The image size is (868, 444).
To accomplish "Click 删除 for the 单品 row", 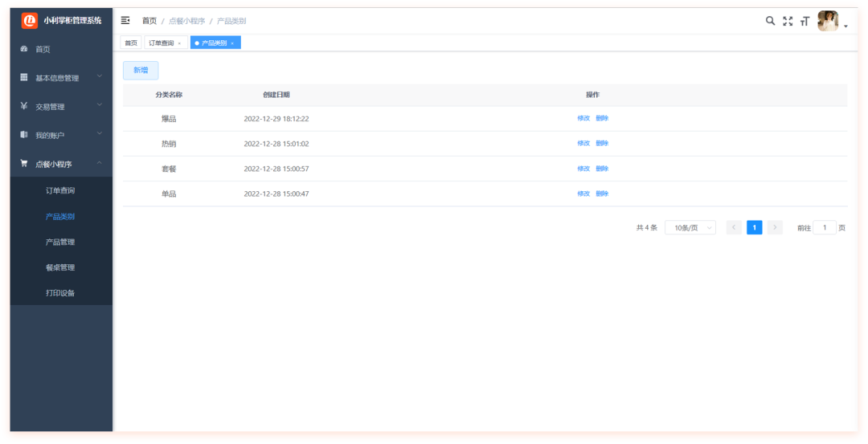I will 602,193.
